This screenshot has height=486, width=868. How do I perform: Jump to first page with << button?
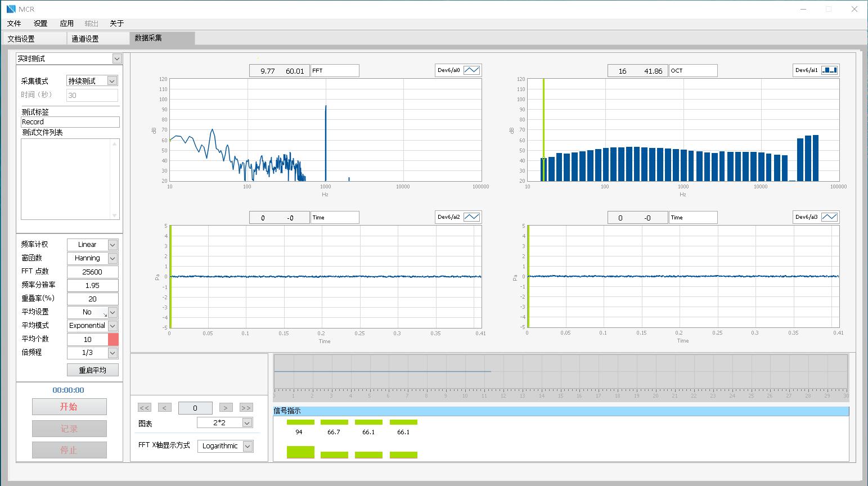(144, 408)
